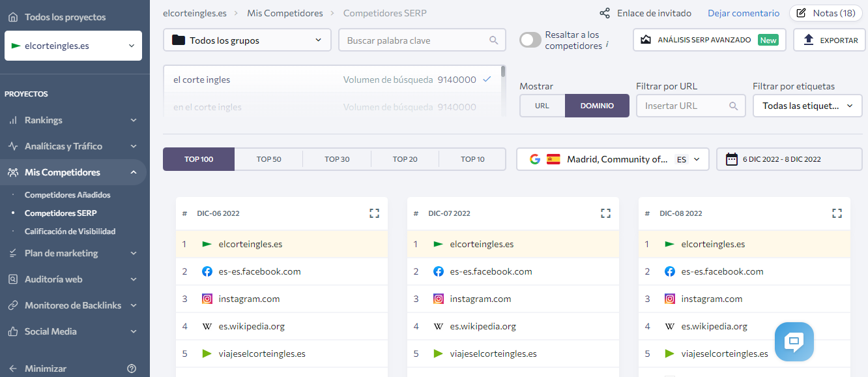Click Instagram icon in DIC-08 column
Viewport: 868px width, 377px height.
[670, 299]
